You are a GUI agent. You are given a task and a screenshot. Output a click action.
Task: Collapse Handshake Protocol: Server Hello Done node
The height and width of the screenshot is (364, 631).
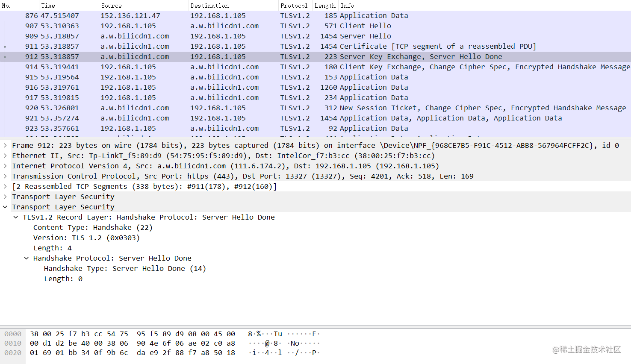click(27, 258)
